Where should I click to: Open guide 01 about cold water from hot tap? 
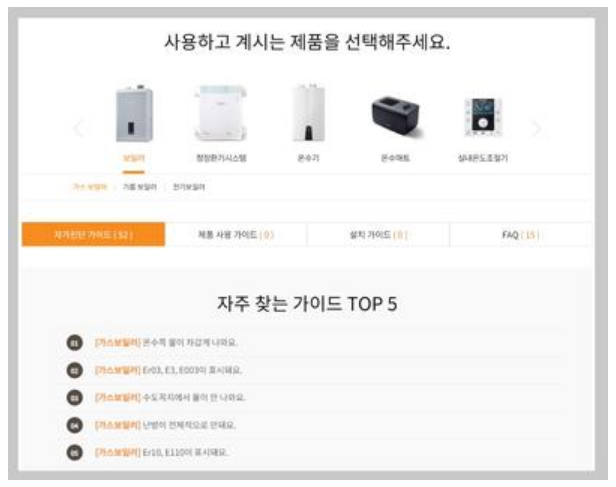coord(166,342)
